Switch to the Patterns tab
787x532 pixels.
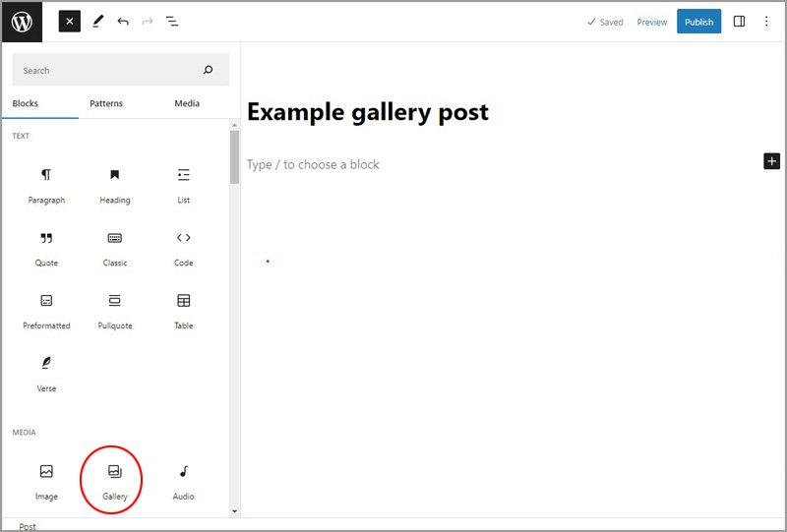(106, 103)
